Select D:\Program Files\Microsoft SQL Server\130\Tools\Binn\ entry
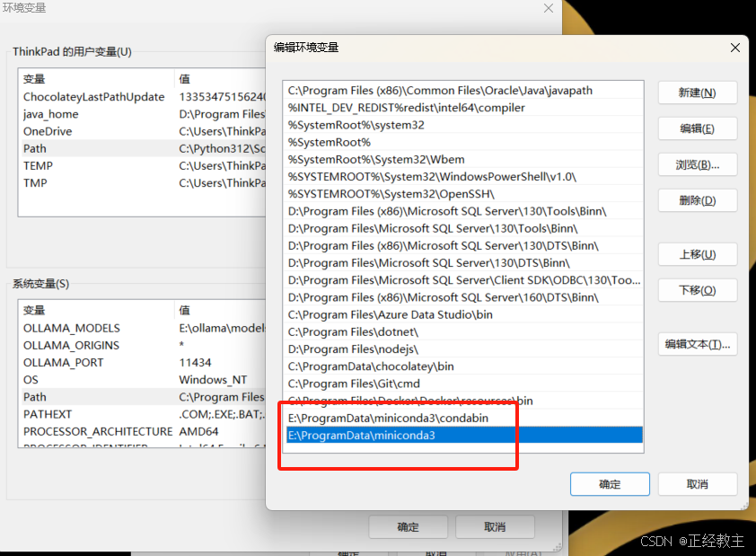 pyautogui.click(x=464, y=228)
